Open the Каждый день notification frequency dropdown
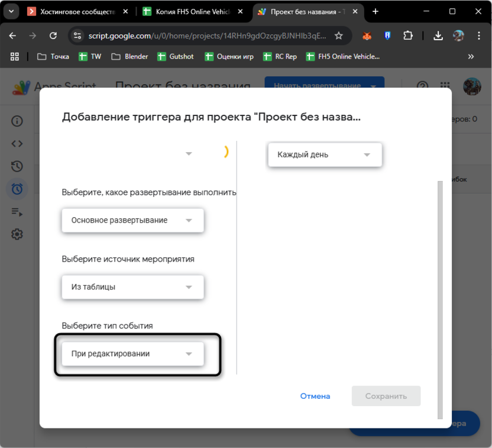This screenshot has width=492, height=448. pyautogui.click(x=325, y=155)
